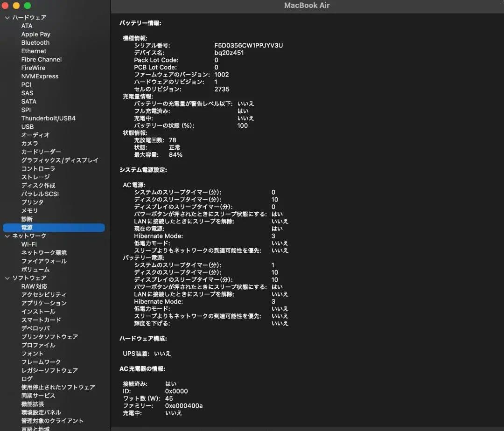This screenshot has height=431, width=504.
Task: Open 機能拡張 in the software list
Action: click(x=33, y=404)
